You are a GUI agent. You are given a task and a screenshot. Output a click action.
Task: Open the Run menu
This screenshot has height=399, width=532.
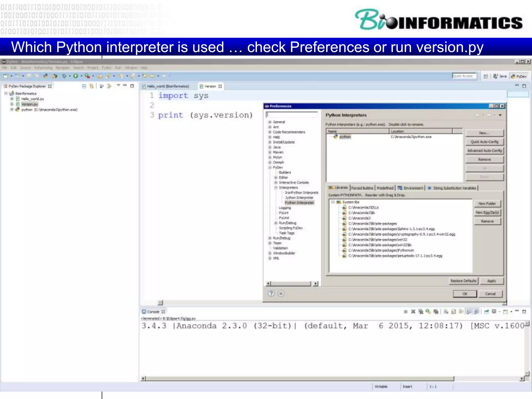118,68
